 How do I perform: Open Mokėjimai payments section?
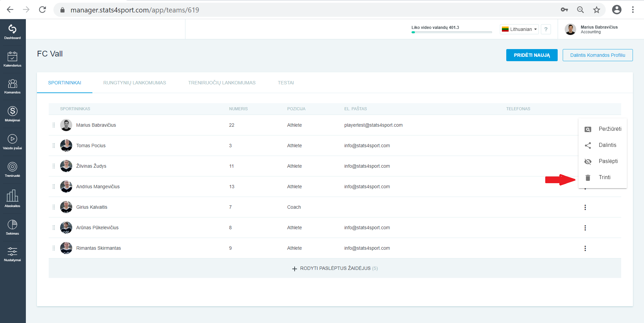12,114
